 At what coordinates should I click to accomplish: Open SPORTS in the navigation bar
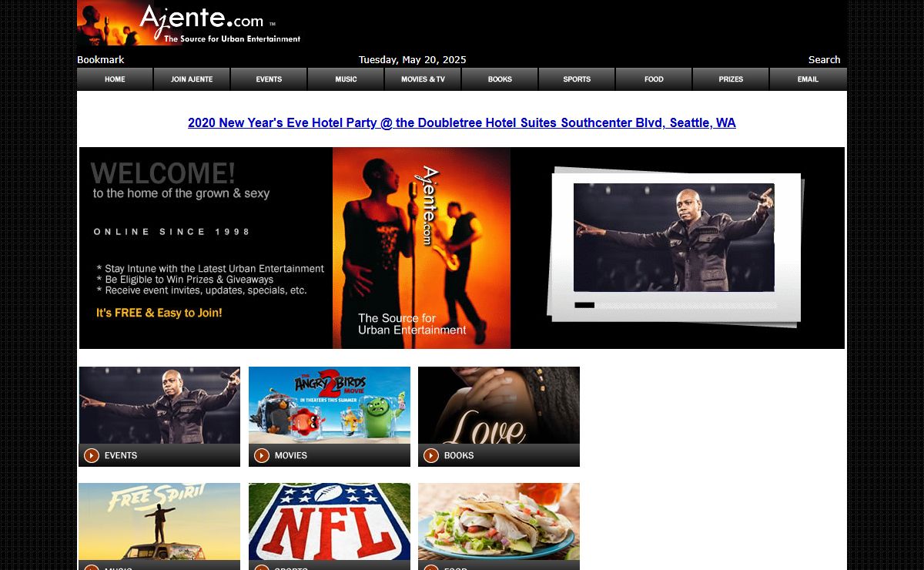coord(577,79)
